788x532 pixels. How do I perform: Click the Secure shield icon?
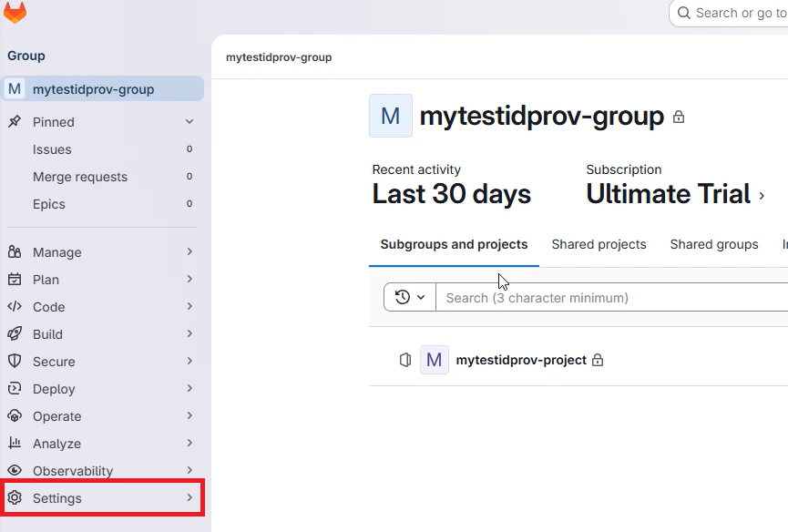click(15, 361)
